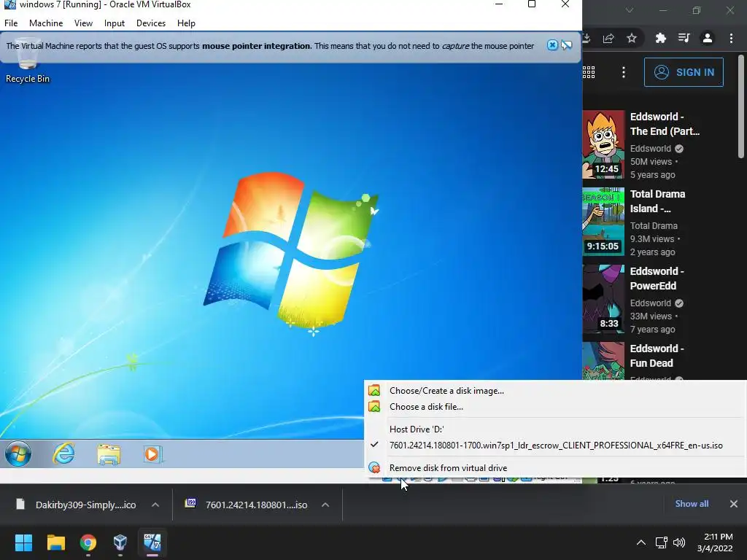Open the View menu
Image resolution: width=747 pixels, height=560 pixels.
[x=83, y=23]
